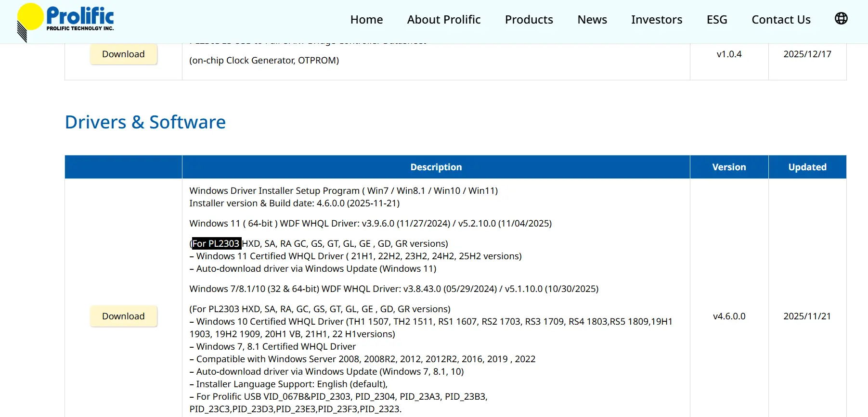Open the ESG menu item
Viewport: 868px width, 417px height.
[x=717, y=20]
